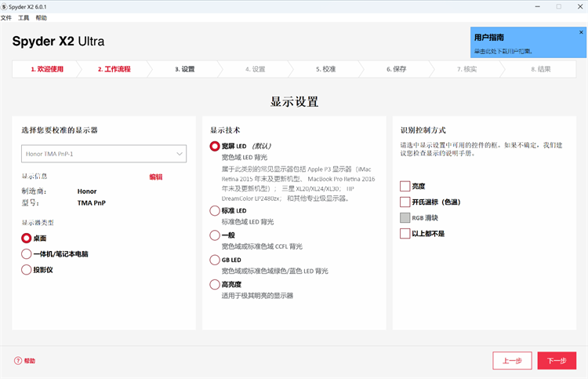Click the 显示技术 section title
The image size is (588, 379).
tap(225, 130)
